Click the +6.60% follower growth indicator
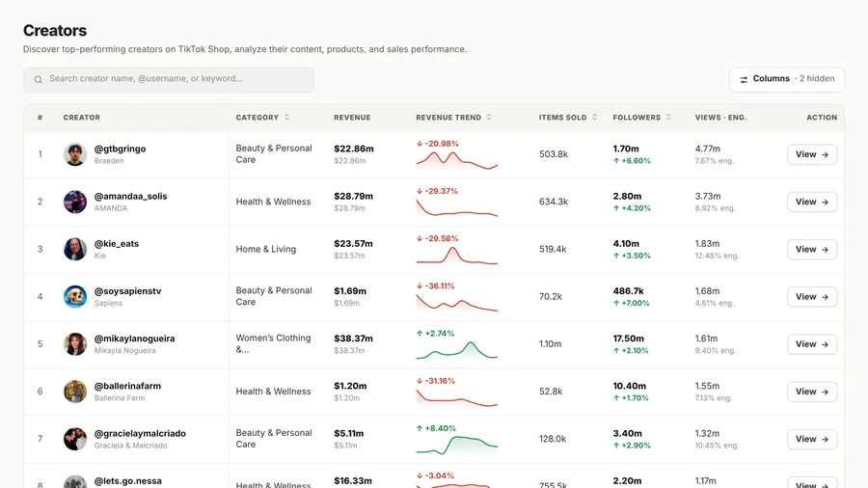Screen dimensions: 868x488 coord(632,161)
